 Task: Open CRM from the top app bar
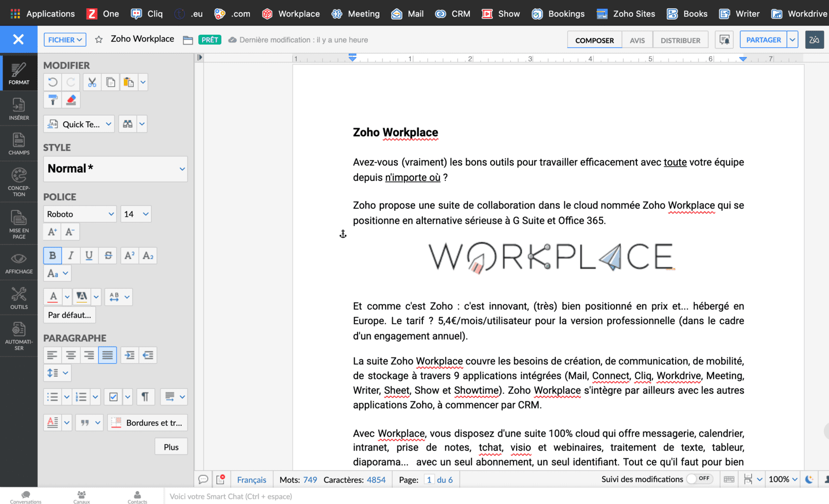pyautogui.click(x=453, y=13)
